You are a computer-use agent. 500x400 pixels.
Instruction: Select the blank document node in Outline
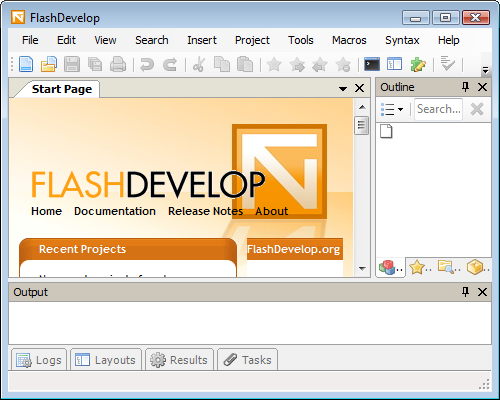coord(386,131)
